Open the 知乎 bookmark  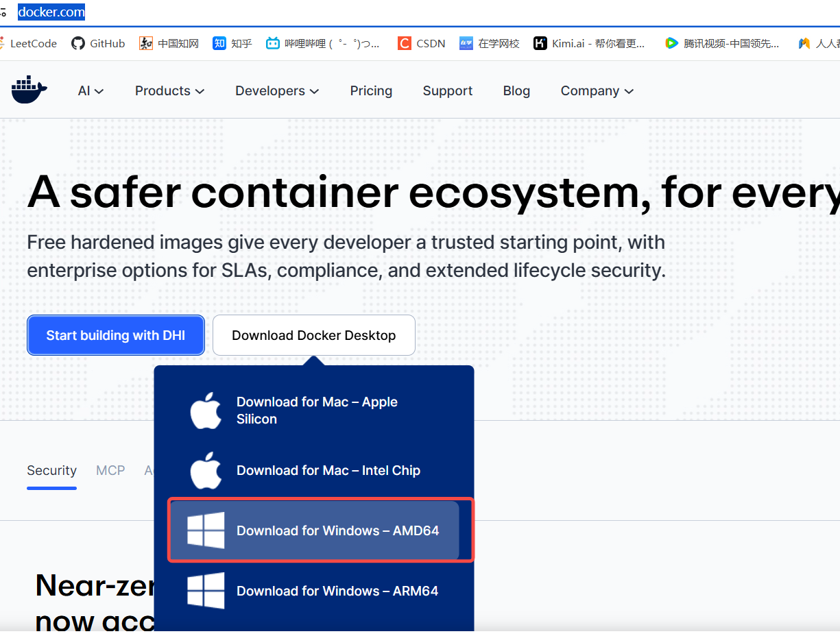[x=232, y=43]
